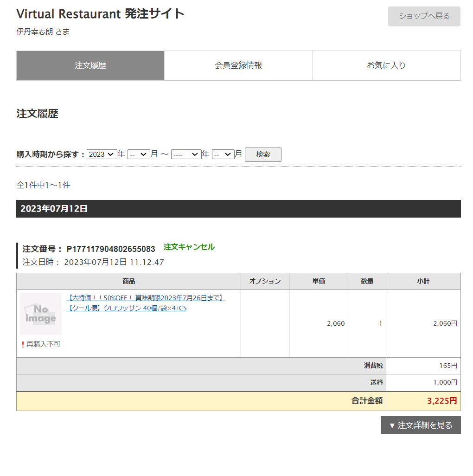Viewport: 473px width, 476px height.
Task: Switch to the 会員登録情報 tab
Action: (x=238, y=65)
